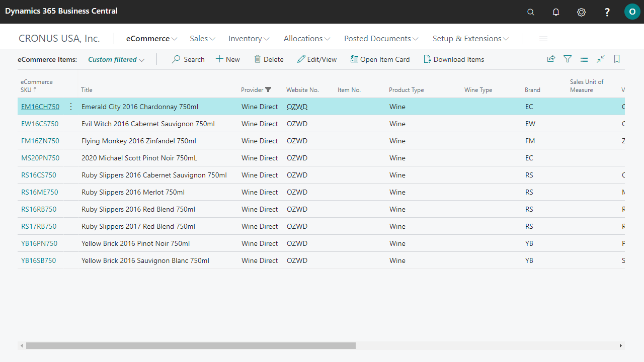Viewport: 644px width, 362px height.
Task: Open SKU link YB16SB750
Action: pyautogui.click(x=39, y=260)
